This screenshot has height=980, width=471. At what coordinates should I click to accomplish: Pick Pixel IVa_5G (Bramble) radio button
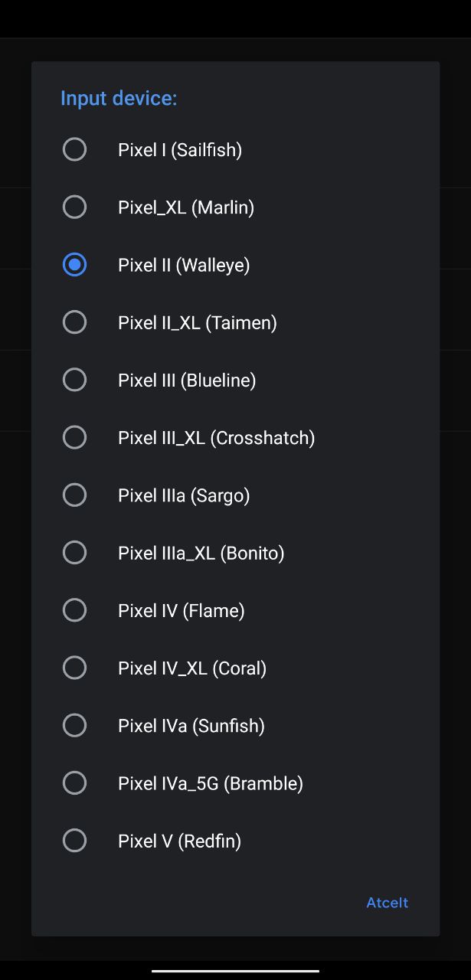click(74, 783)
